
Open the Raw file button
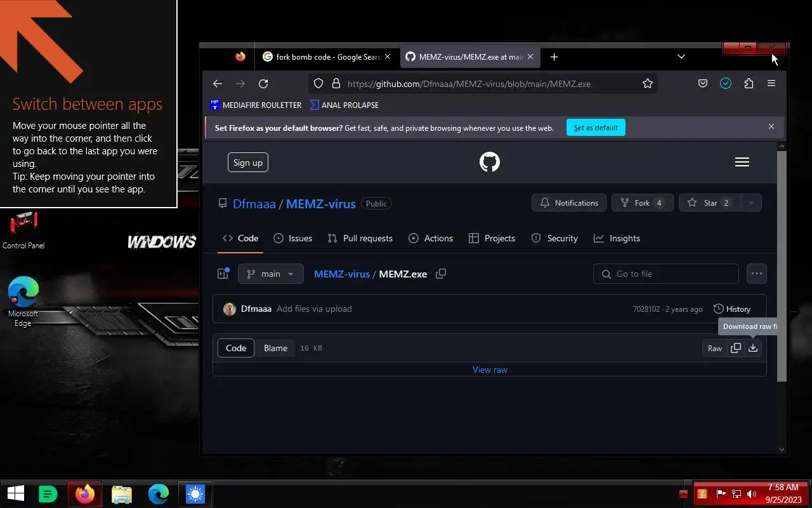pyautogui.click(x=715, y=348)
